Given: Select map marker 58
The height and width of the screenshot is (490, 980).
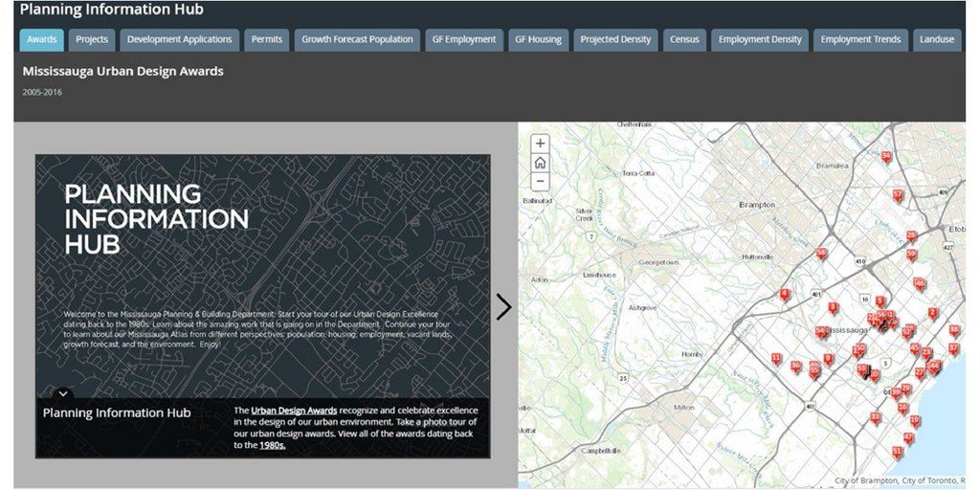Looking at the screenshot, I should [821, 253].
